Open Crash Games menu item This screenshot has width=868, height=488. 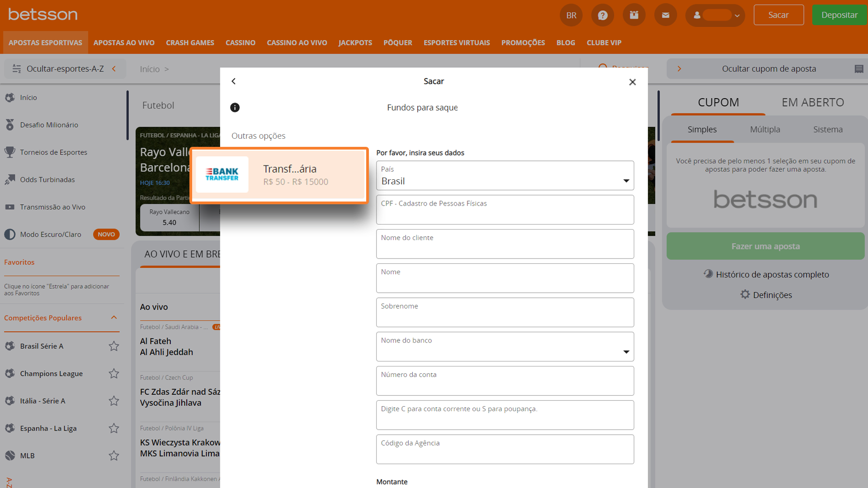point(190,42)
